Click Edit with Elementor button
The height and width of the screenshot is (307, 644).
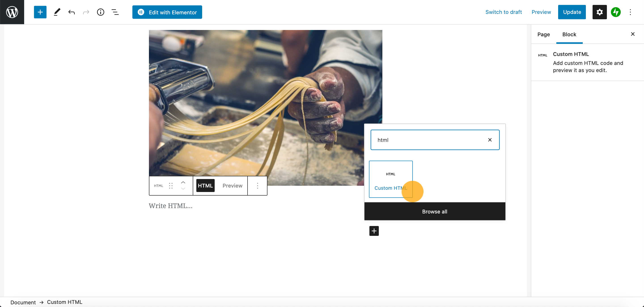167,12
